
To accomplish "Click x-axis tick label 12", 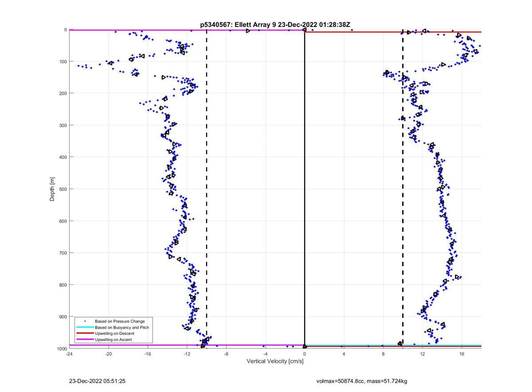I will point(422,354).
